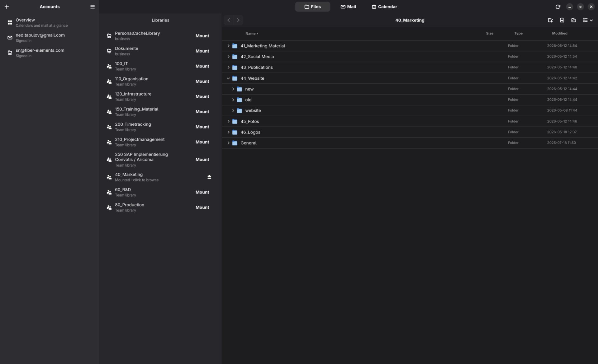The image size is (598, 364).
Task: Go forward with the right arrow
Action: coord(238,20)
